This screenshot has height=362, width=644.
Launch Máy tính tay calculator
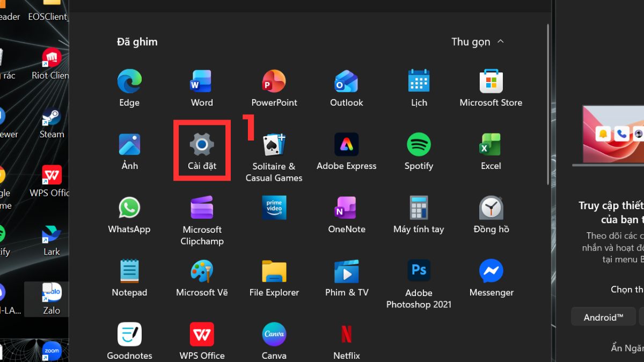(x=419, y=215)
